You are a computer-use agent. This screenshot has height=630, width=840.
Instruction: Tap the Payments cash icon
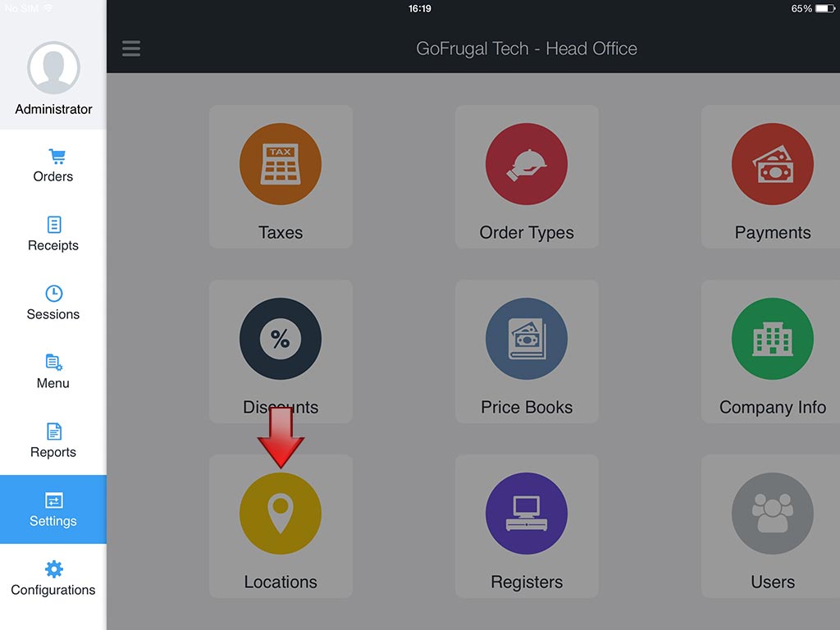point(772,164)
